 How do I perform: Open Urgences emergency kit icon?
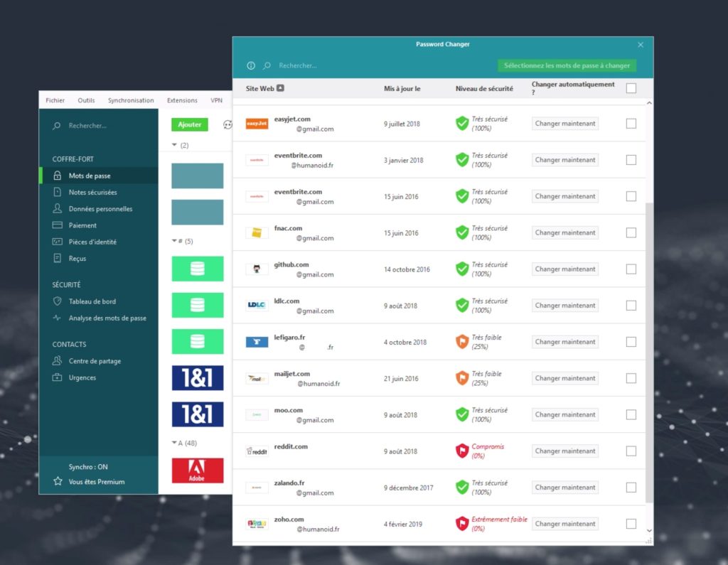coord(57,377)
